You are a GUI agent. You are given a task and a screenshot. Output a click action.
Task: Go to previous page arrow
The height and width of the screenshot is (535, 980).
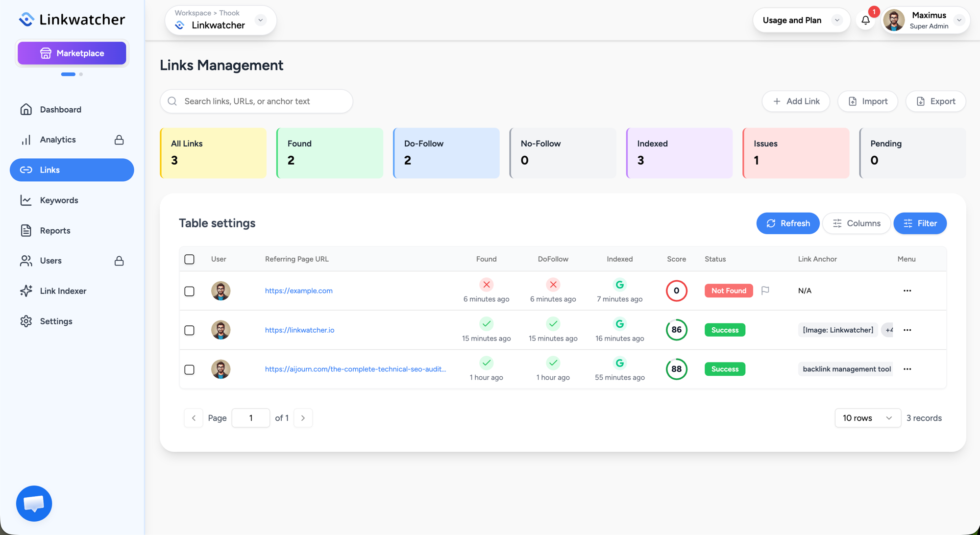click(194, 418)
